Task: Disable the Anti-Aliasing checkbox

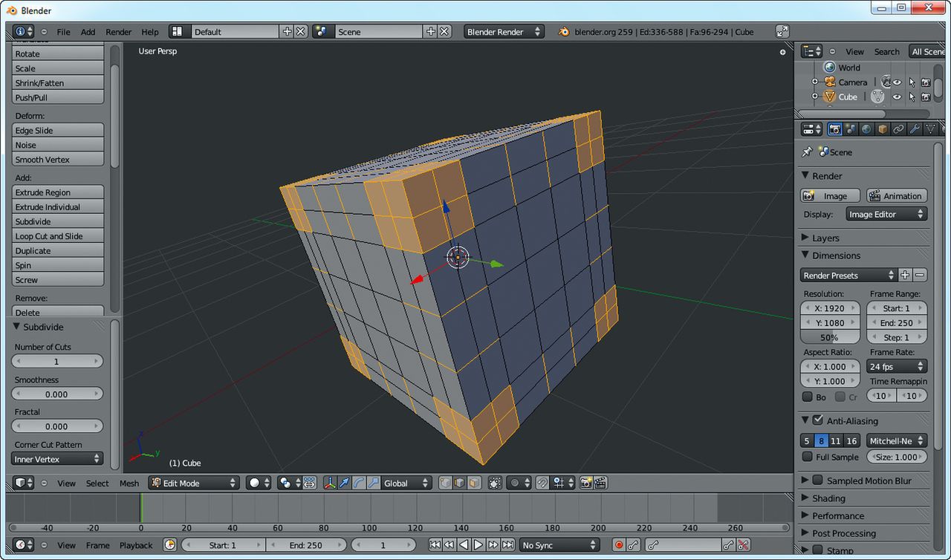Action: [818, 420]
